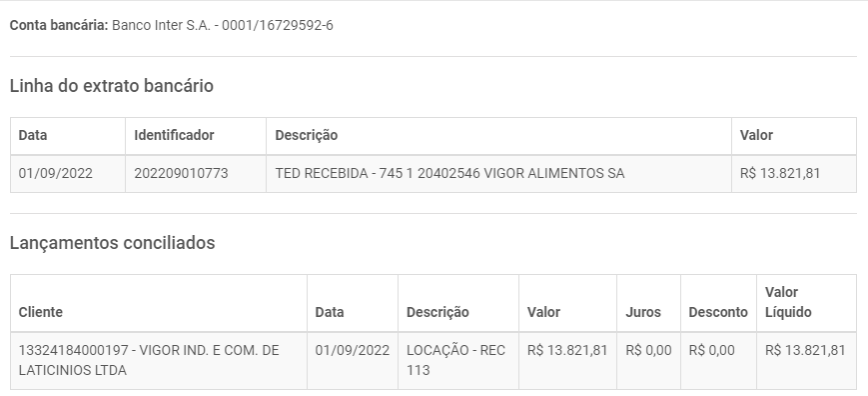This screenshot has height=396, width=868.
Task: Select the date 01/09/2022 in statement row
Action: pyautogui.click(x=55, y=173)
